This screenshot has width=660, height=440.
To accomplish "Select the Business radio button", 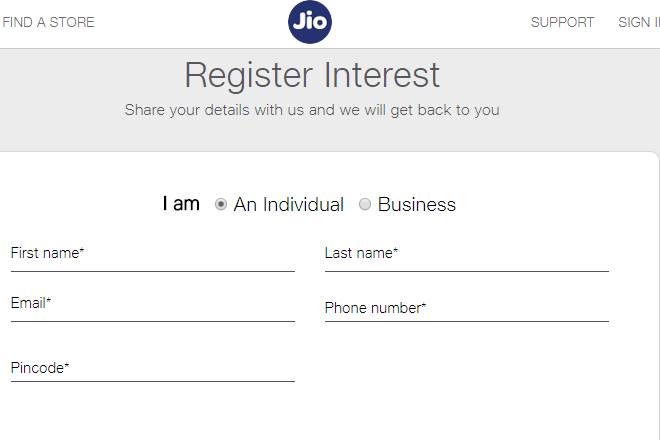I will [365, 204].
